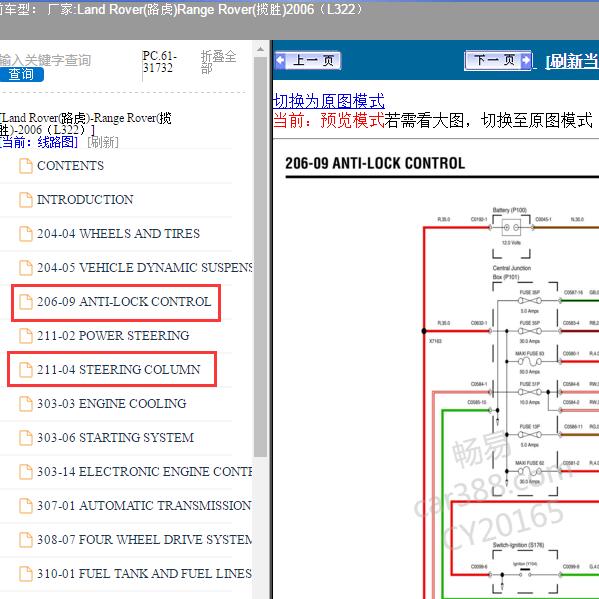This screenshot has width=599, height=599.
Task: Click document icon for 204-04 WHEELS AND TIRES
Action: tap(26, 234)
